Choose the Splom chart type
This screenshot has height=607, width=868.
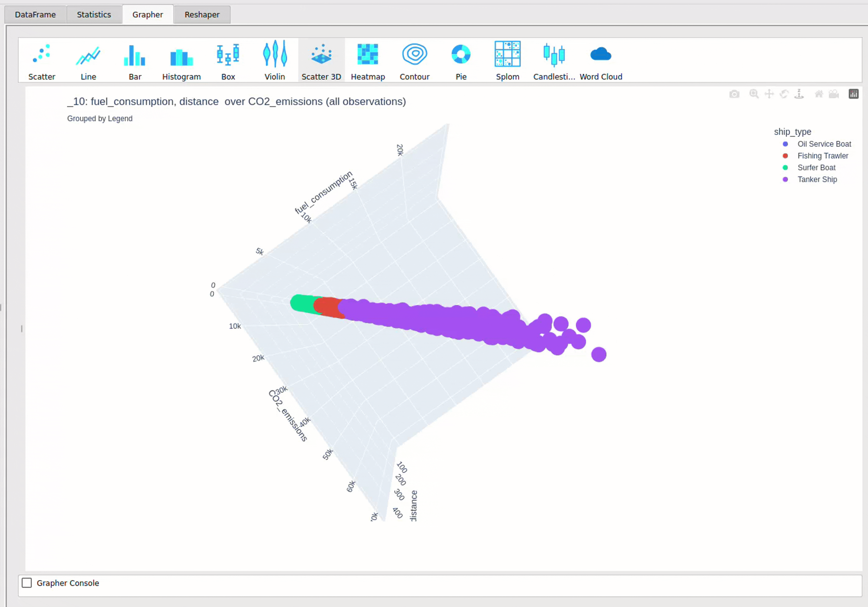pos(507,61)
